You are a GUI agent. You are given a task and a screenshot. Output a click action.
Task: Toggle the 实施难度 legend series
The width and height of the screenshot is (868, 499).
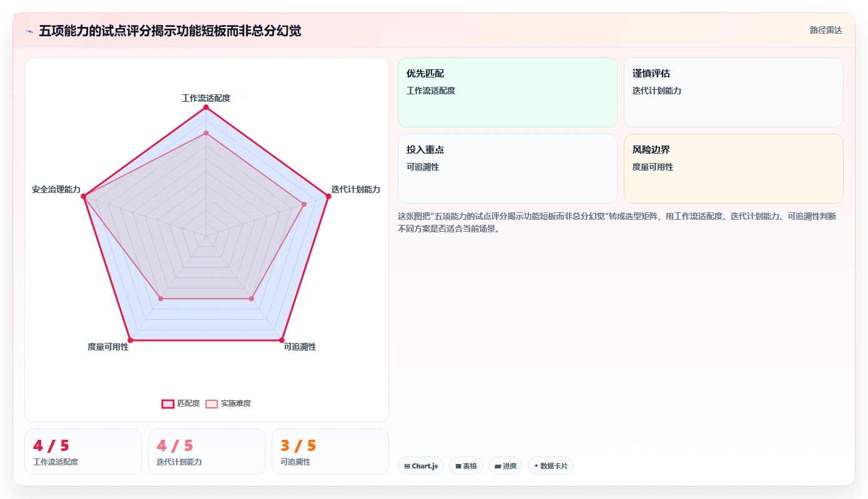point(229,403)
